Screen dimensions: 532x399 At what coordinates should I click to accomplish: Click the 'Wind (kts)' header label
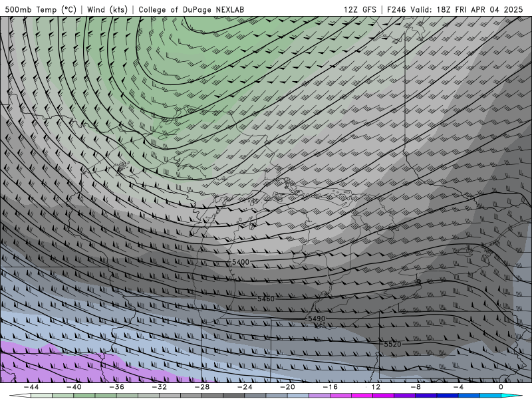coord(107,9)
